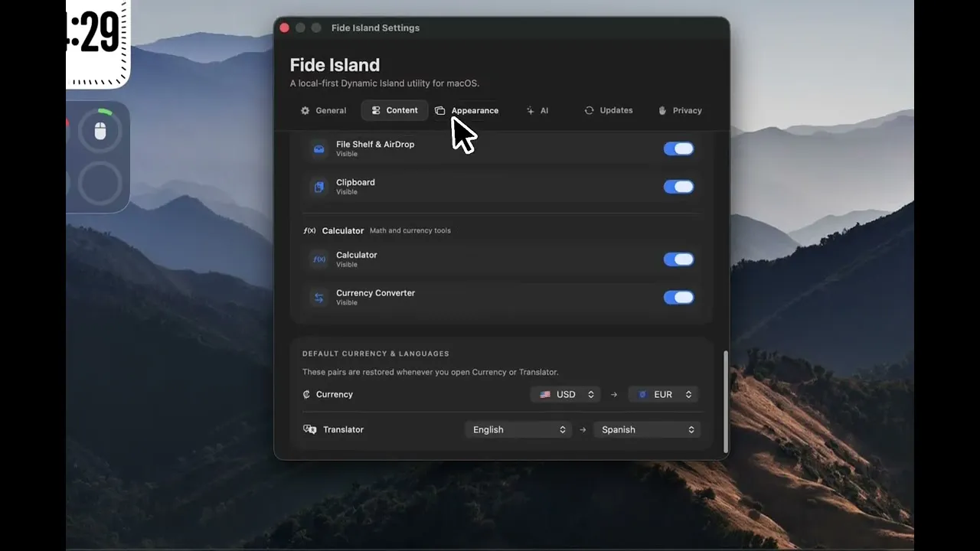This screenshot has height=551, width=980.
Task: Click the File Shelf & AirDrop row icon
Action: [319, 148]
